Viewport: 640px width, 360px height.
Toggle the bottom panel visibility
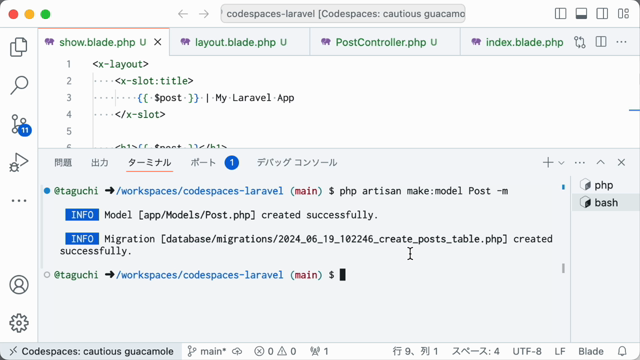pyautogui.click(x=581, y=14)
